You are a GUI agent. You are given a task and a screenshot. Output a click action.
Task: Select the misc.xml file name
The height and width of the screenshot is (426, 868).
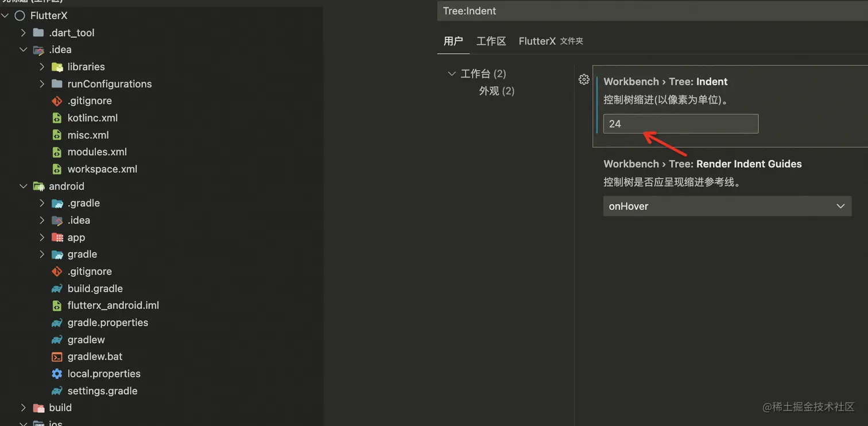[88, 135]
